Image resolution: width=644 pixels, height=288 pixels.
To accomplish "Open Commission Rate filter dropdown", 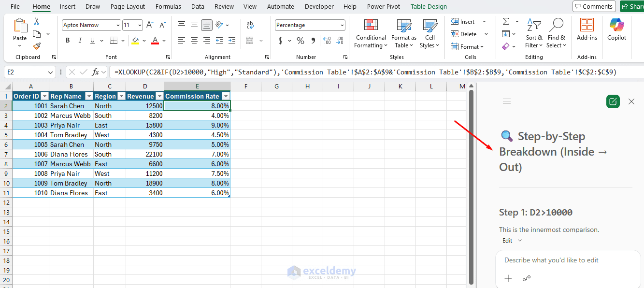I will tap(226, 96).
